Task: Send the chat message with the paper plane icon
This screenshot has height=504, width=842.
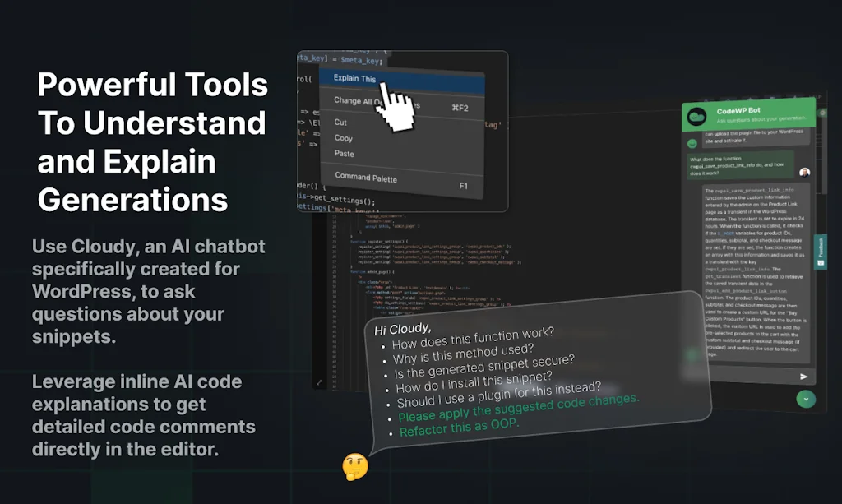Action: (x=805, y=377)
